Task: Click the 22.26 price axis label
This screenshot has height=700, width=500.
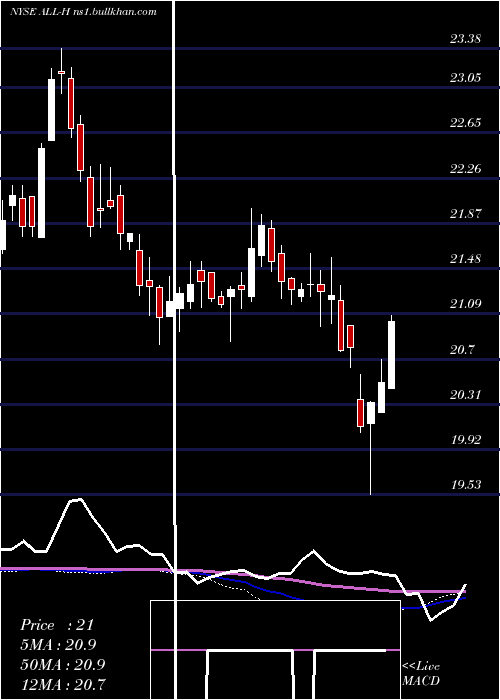Action: (466, 169)
